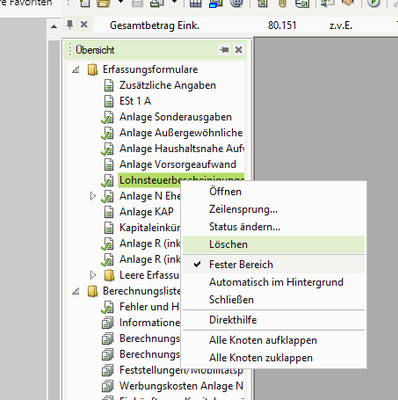This screenshot has height=400, width=398.
Task: Open the Fehler und H list entry
Action: (149, 307)
